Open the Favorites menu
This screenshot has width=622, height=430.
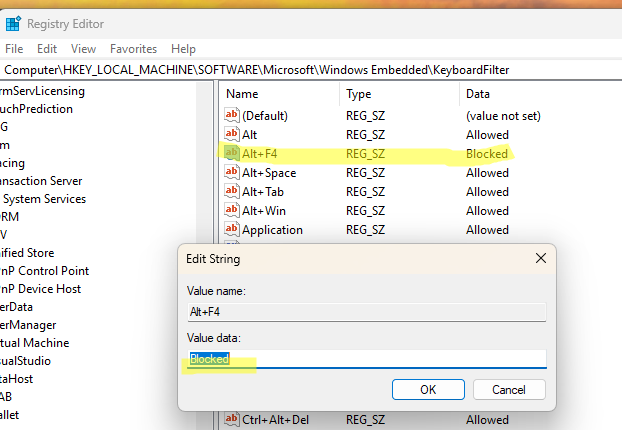[x=133, y=49]
